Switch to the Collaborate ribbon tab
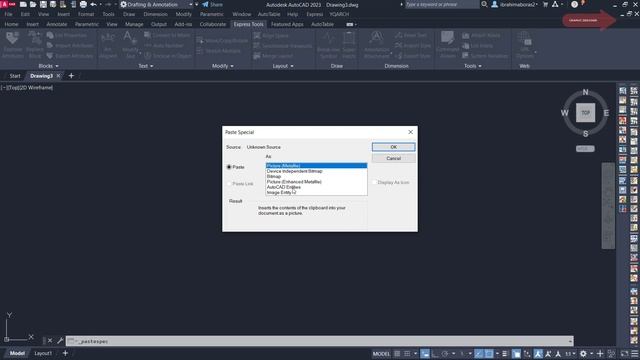The image size is (640, 360). coord(213,24)
